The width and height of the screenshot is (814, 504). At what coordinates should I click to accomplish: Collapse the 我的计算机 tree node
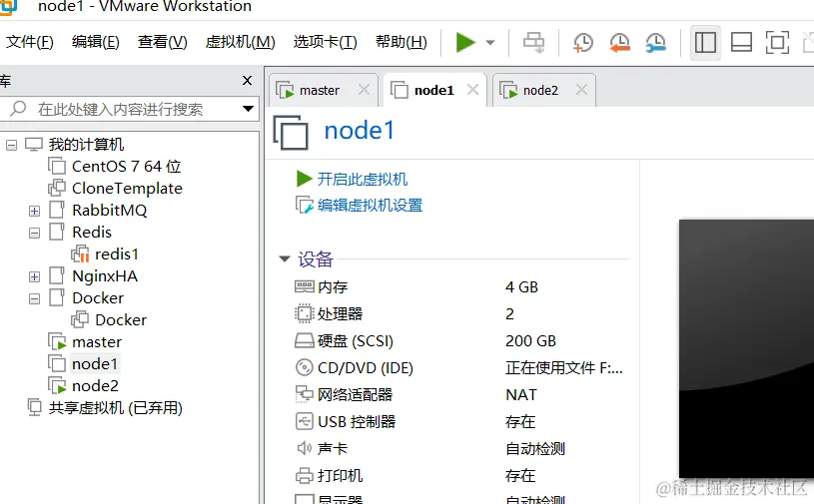11,145
